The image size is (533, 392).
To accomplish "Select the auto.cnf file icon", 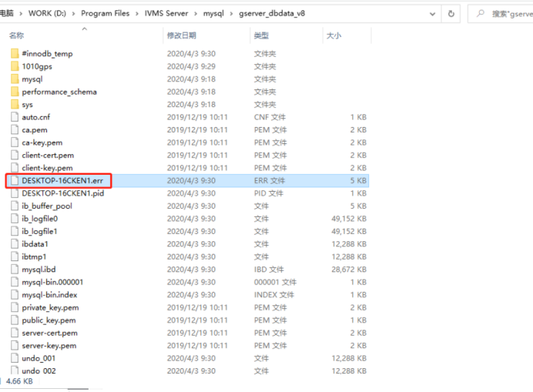I will (15, 117).
